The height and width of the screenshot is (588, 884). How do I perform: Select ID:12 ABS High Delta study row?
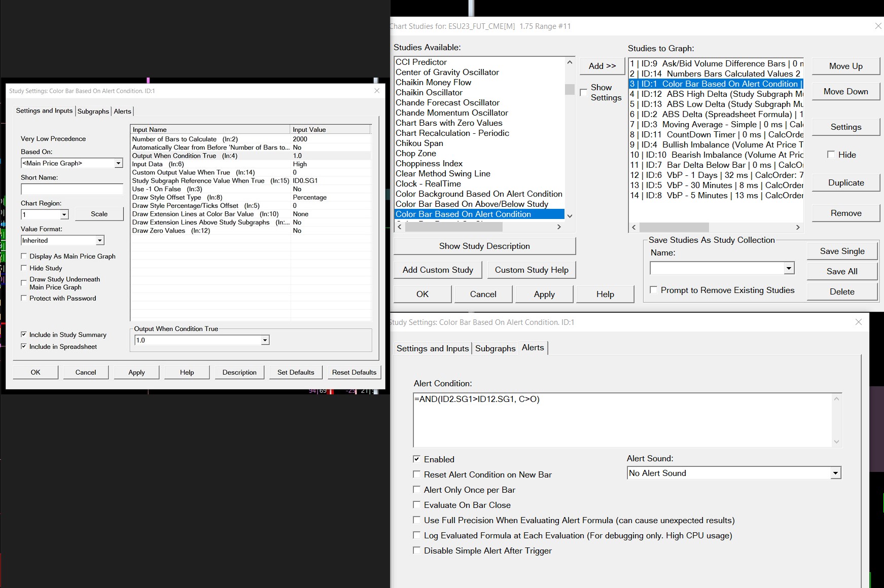pos(716,94)
